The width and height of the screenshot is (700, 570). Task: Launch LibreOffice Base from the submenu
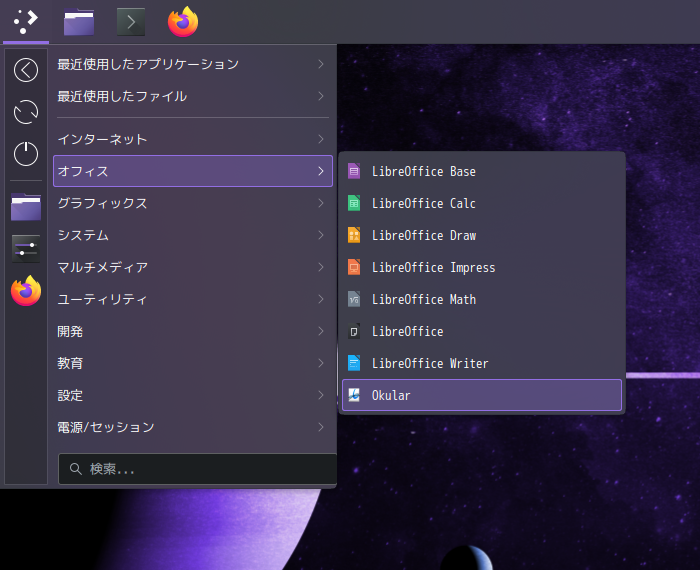tap(482, 171)
